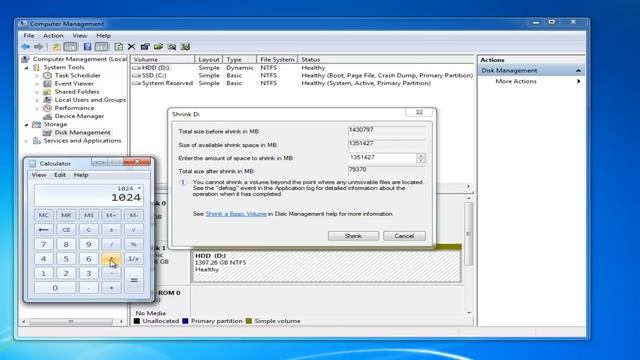This screenshot has width=640, height=360.
Task: Click the space to shrink in MB field
Action: click(x=382, y=158)
